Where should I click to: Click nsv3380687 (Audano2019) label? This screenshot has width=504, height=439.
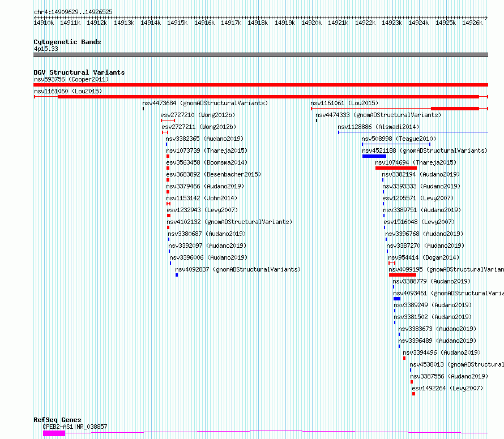click(207, 234)
